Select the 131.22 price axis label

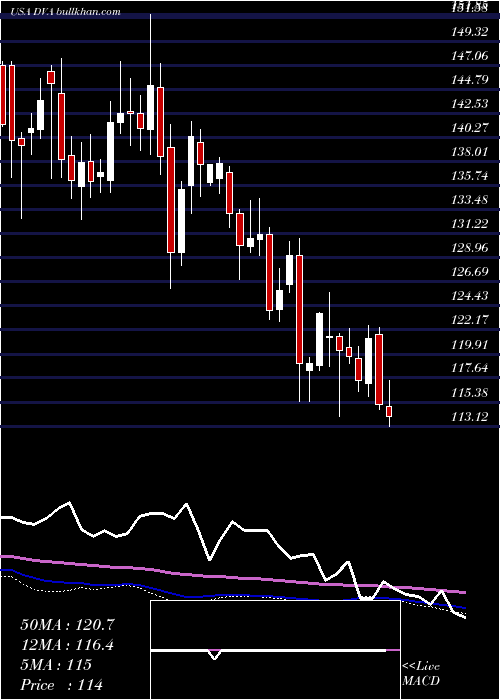click(470, 224)
